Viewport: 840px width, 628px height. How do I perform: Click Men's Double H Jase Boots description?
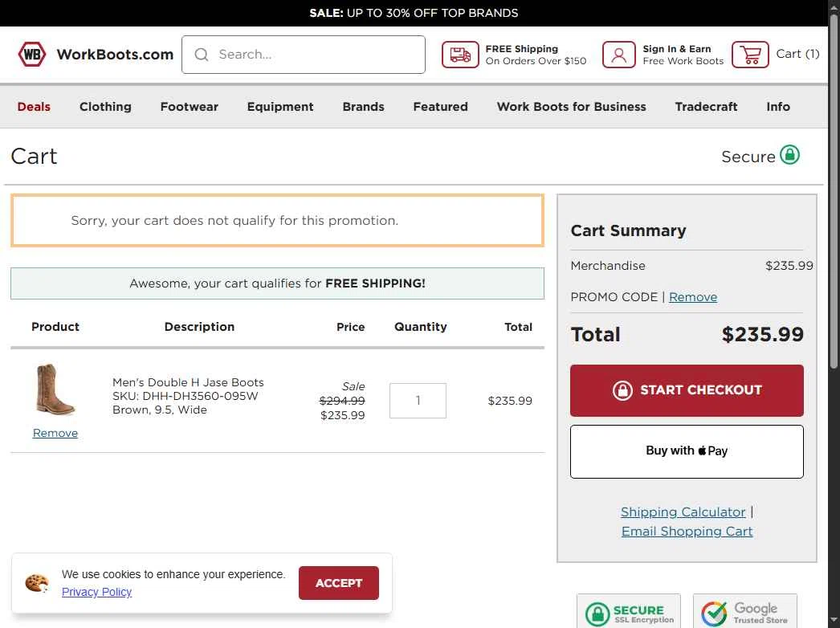188,382
